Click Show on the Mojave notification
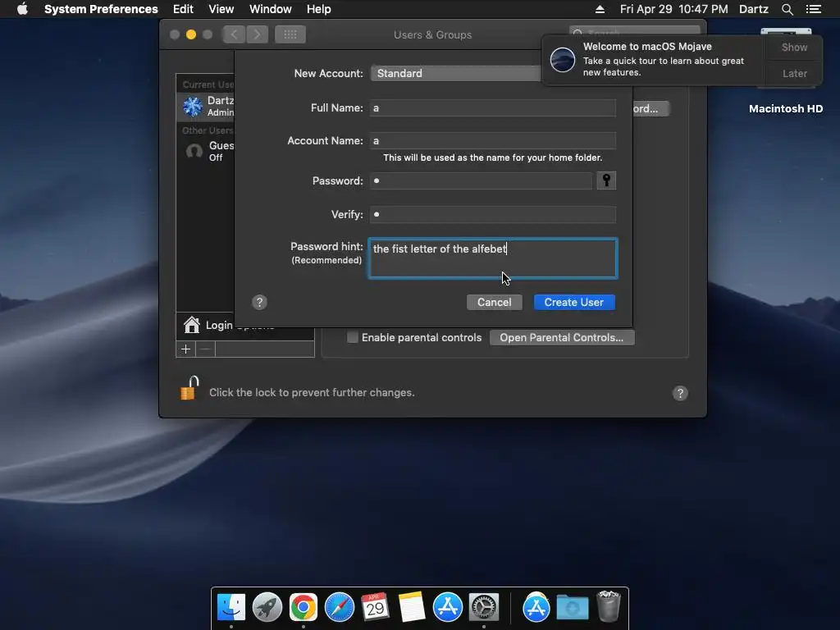Screen dimensions: 840x630 794,47
